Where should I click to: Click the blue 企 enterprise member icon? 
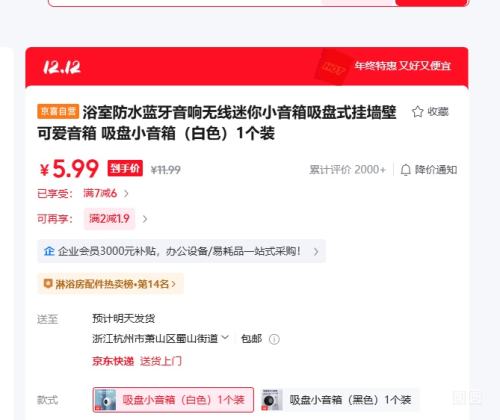point(49,251)
